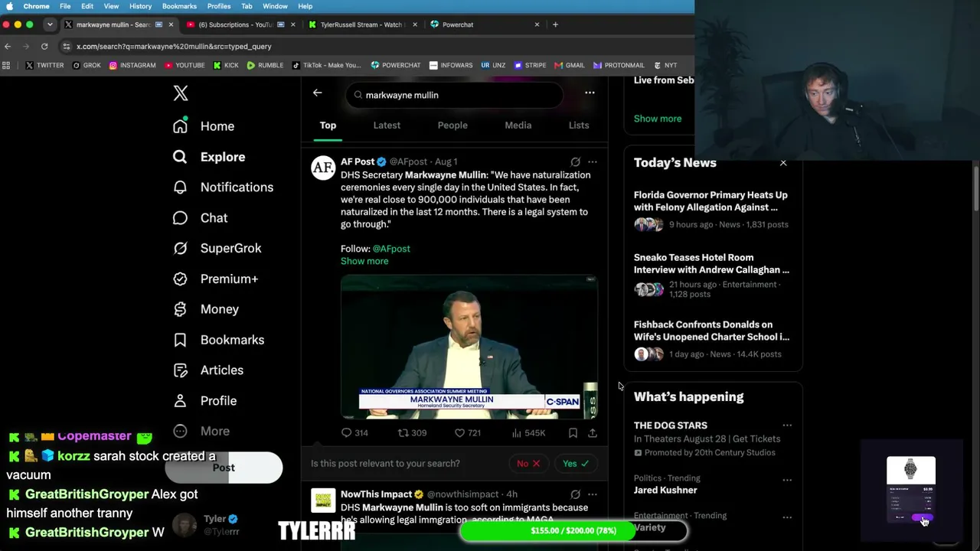980x551 pixels.
Task: Switch to the Subscriptions - YouTube tab
Action: tap(241, 24)
